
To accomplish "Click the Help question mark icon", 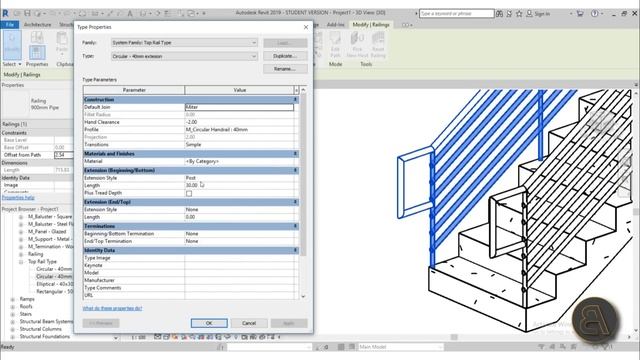I will tap(595, 13).
